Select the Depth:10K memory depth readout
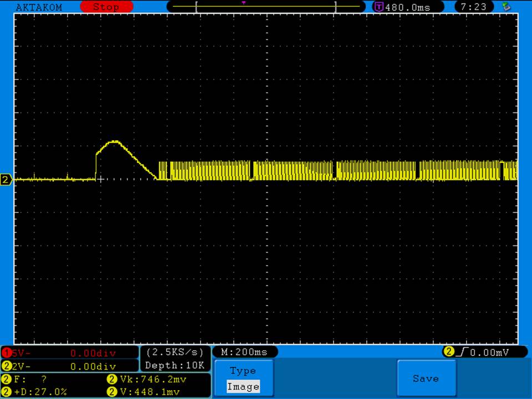This screenshot has width=532, height=399. click(x=175, y=365)
